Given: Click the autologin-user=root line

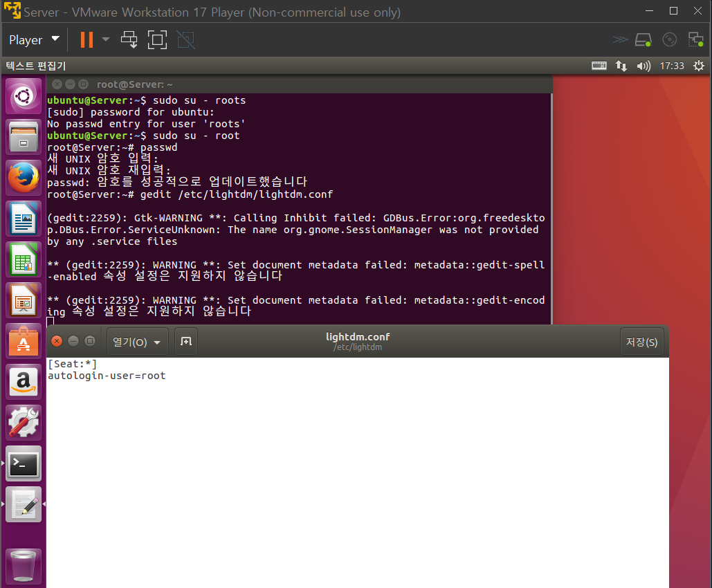Looking at the screenshot, I should (107, 376).
